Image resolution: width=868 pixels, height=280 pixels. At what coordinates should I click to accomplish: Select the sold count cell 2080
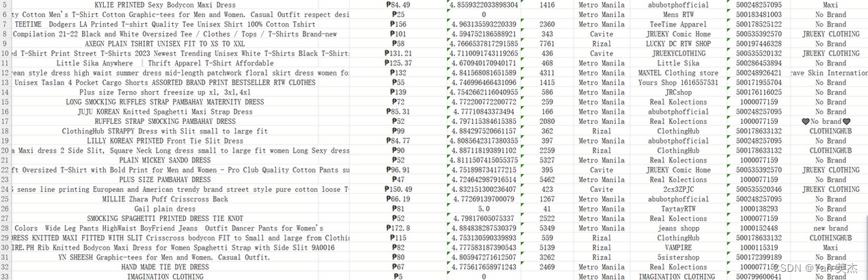point(547,121)
